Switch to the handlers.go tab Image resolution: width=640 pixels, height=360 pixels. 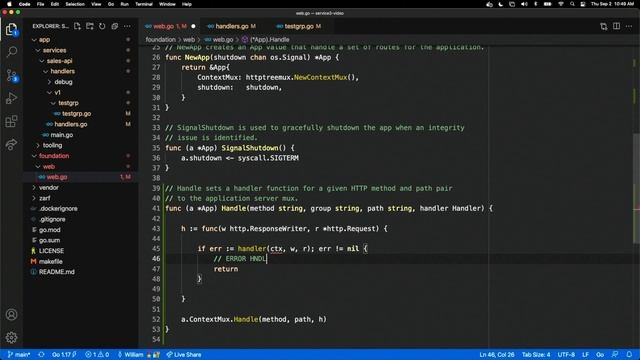(x=231, y=26)
